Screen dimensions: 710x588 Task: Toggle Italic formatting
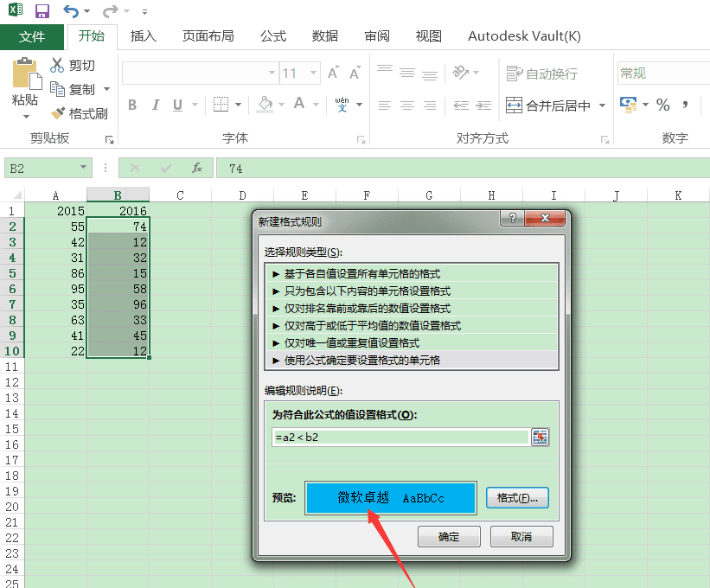coord(156,105)
